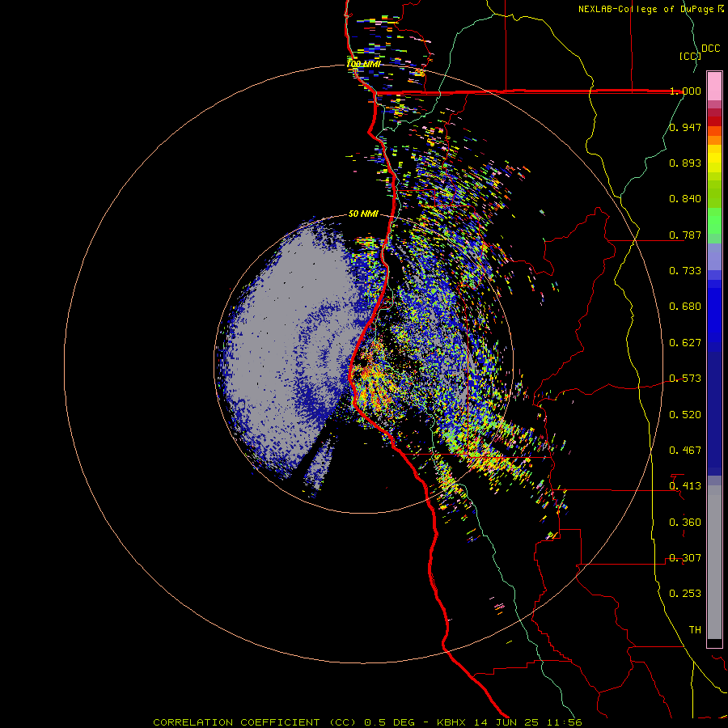Pick the black TH segment under the color bar
Viewport: 728px width, 728px height.
714,642
